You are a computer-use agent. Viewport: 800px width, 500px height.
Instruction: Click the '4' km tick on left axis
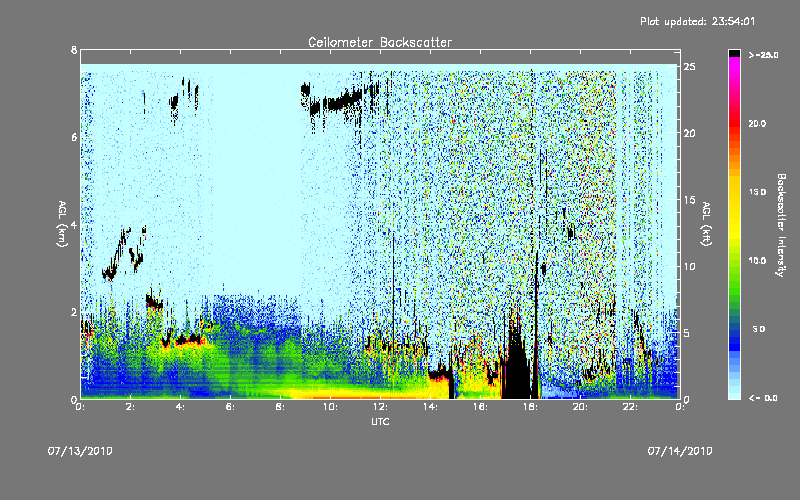[74, 224]
